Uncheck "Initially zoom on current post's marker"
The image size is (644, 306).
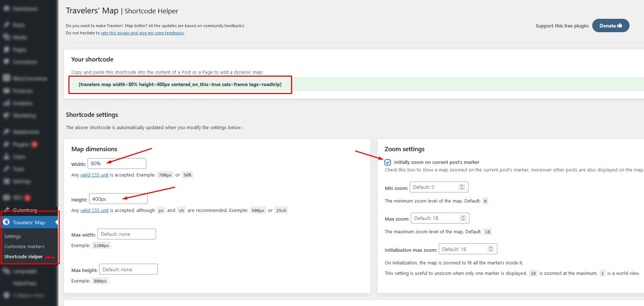pyautogui.click(x=388, y=162)
